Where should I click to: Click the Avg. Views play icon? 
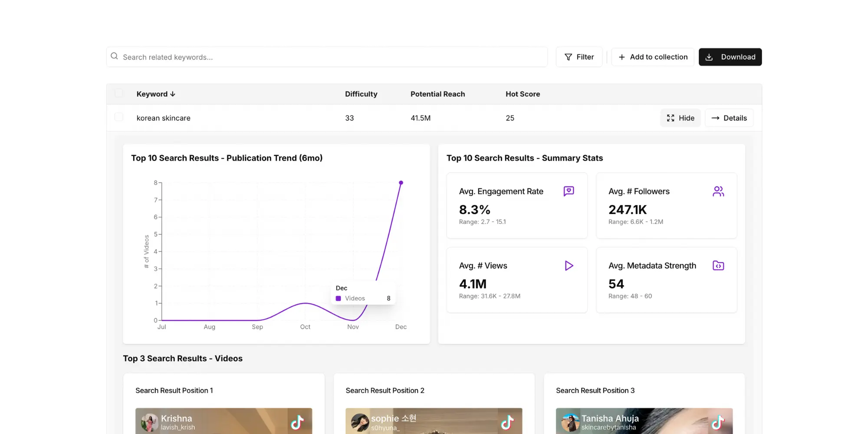(x=569, y=266)
